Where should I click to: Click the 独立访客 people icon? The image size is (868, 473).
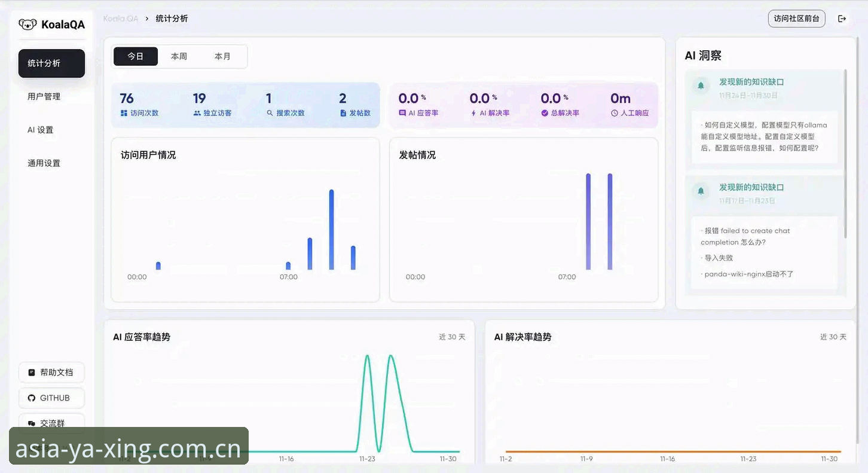[197, 113]
